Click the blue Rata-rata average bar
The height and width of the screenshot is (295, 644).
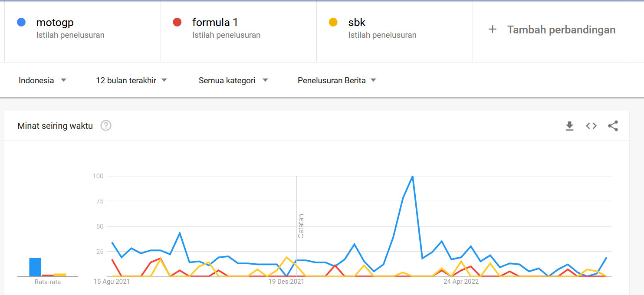coord(35,267)
